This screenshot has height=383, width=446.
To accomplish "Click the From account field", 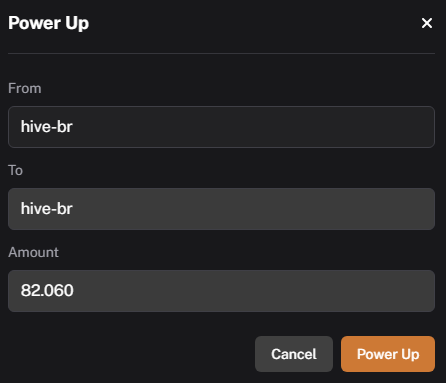I will coord(221,127).
